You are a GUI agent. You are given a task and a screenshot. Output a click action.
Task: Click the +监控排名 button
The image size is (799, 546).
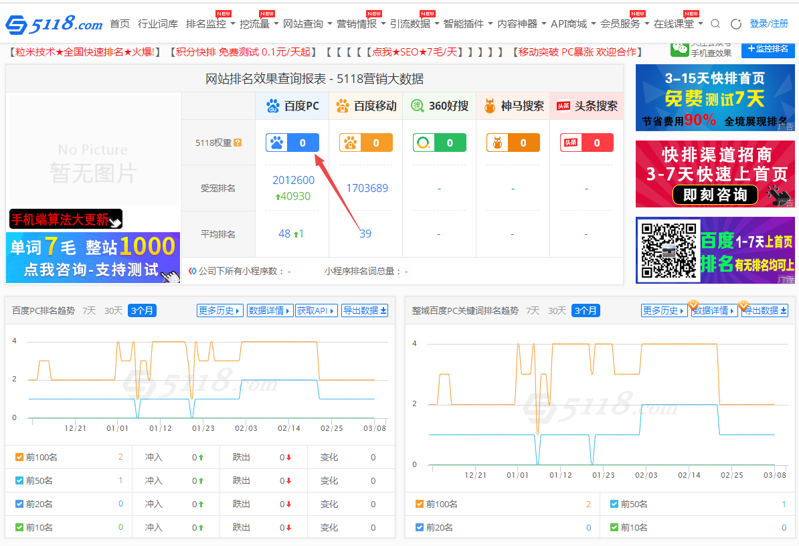768,49
